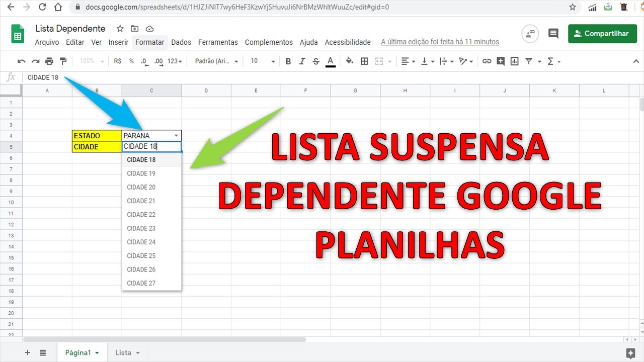Viewport: 644px width, 362px height.
Task: Open the Explore button
Action: coord(630,352)
